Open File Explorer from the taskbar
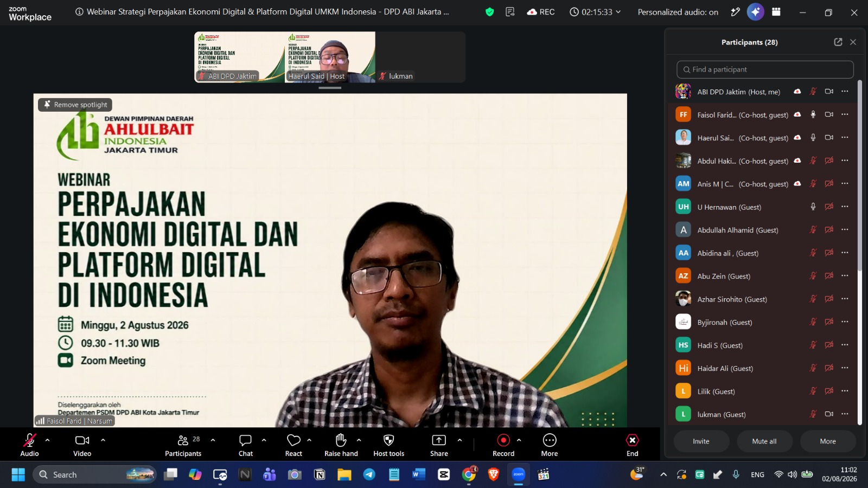868x488 pixels. [344, 474]
